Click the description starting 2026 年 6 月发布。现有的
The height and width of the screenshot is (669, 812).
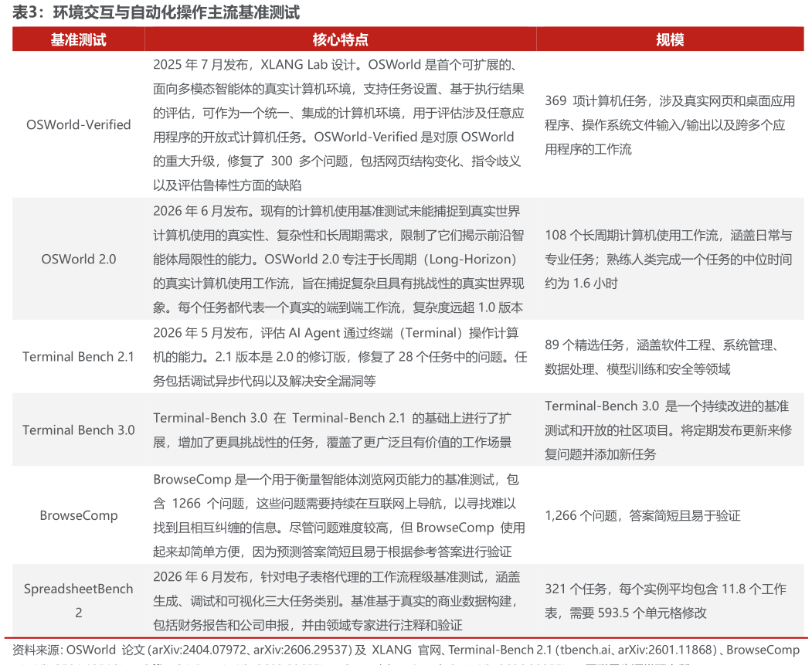pos(339,259)
